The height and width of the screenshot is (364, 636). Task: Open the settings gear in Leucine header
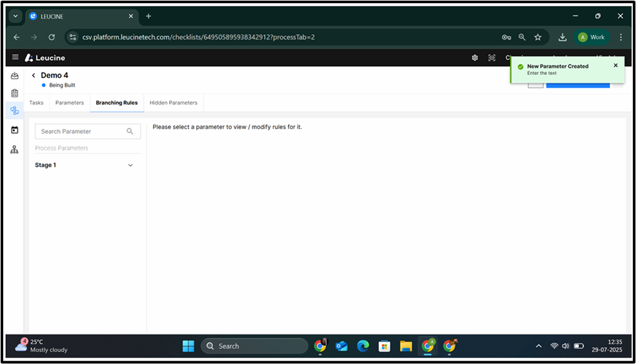coord(475,57)
